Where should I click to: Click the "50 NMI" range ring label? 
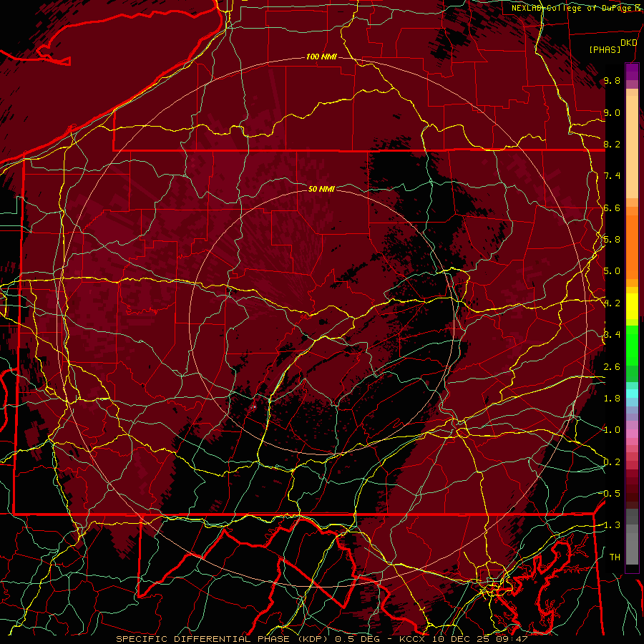pos(321,189)
